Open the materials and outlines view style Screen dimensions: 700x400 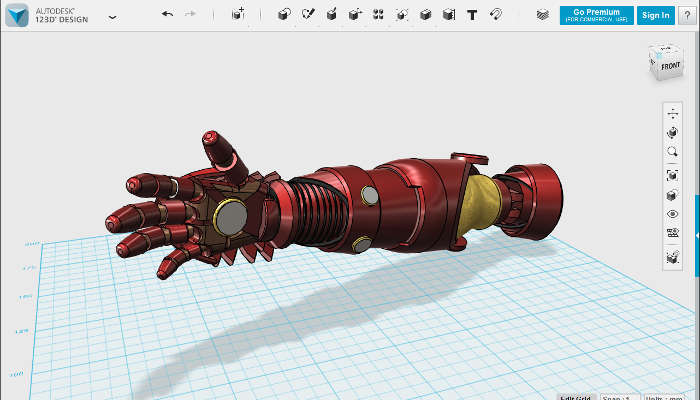point(672,195)
